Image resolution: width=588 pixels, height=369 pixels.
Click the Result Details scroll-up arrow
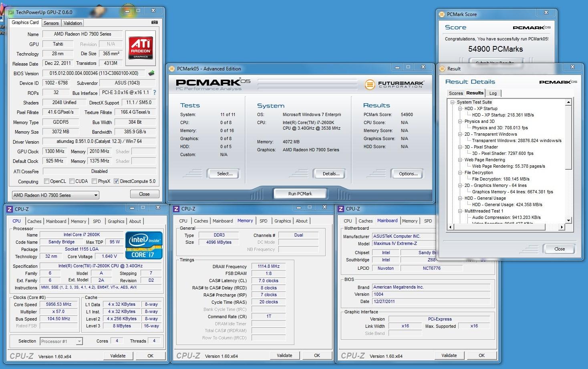(568, 102)
